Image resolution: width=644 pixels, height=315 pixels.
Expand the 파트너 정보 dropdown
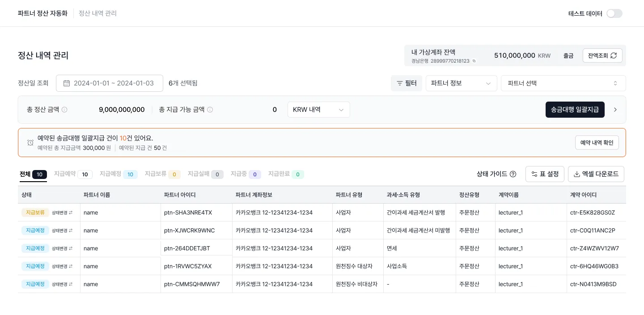coord(461,83)
